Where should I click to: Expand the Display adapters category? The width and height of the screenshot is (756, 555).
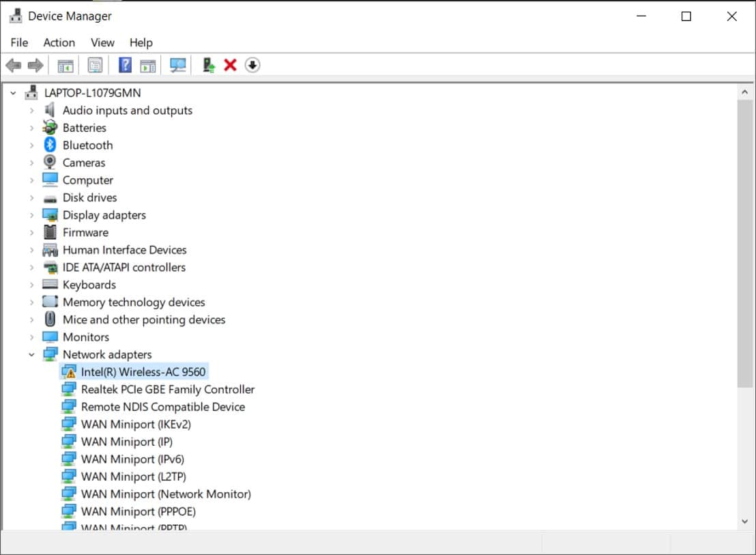[x=31, y=214]
